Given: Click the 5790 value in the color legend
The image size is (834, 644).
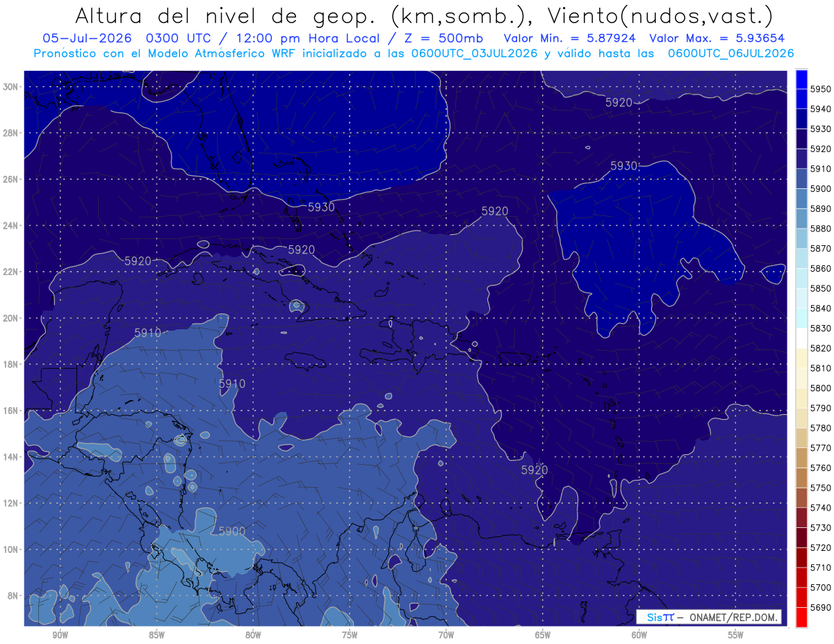Looking at the screenshot, I should [x=820, y=408].
